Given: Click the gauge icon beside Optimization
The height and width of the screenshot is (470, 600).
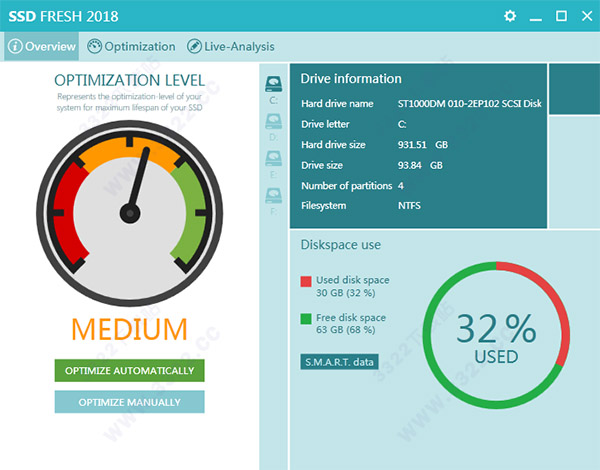Looking at the screenshot, I should (x=95, y=46).
